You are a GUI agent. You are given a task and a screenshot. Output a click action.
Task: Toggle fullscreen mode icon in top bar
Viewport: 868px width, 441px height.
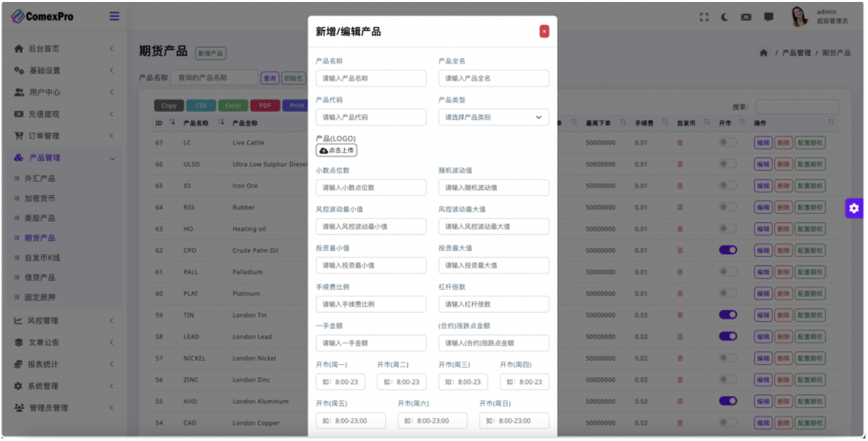click(x=704, y=18)
